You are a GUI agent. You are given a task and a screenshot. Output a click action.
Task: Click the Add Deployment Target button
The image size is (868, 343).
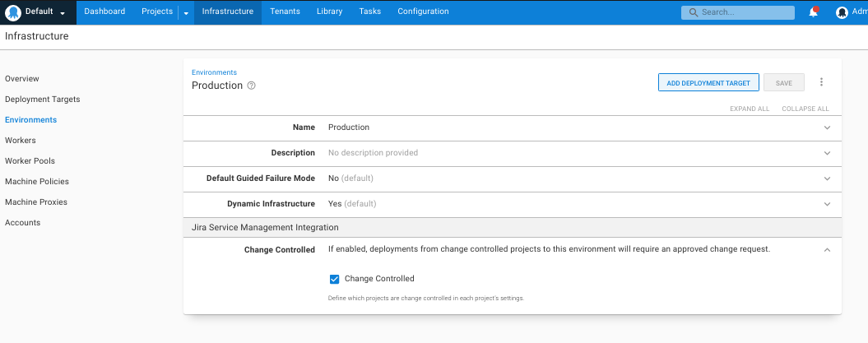[x=708, y=82]
